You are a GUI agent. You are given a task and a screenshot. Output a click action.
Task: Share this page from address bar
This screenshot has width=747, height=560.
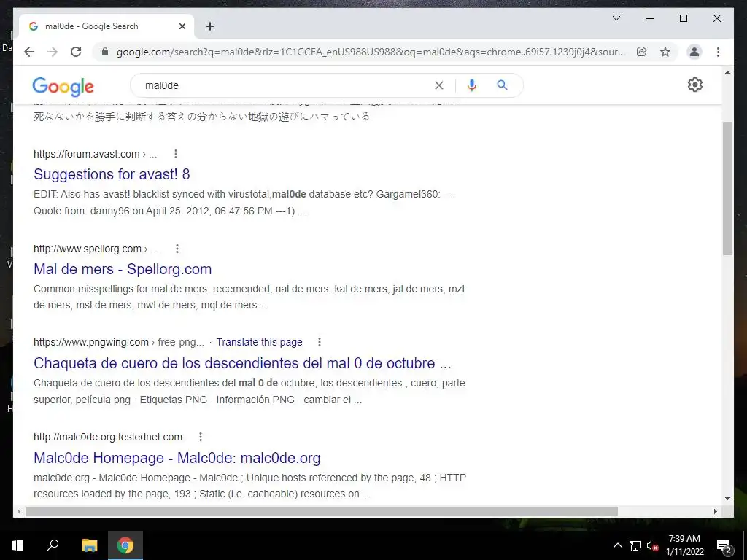pyautogui.click(x=642, y=52)
